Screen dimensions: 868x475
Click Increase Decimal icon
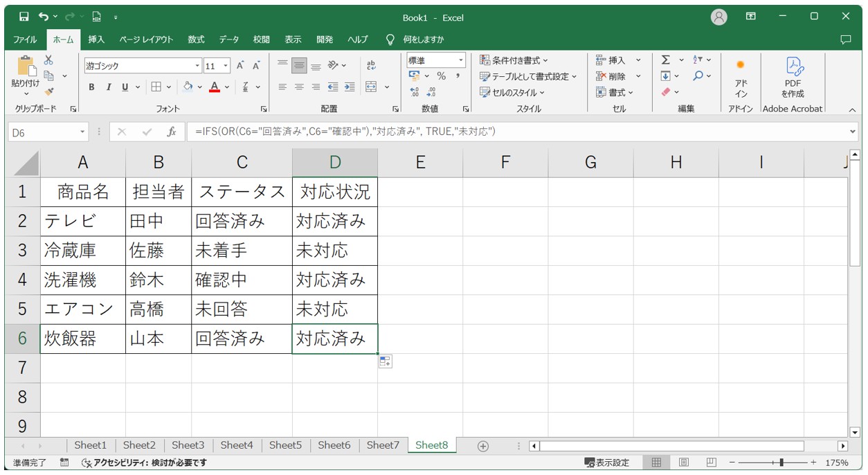coord(415,91)
